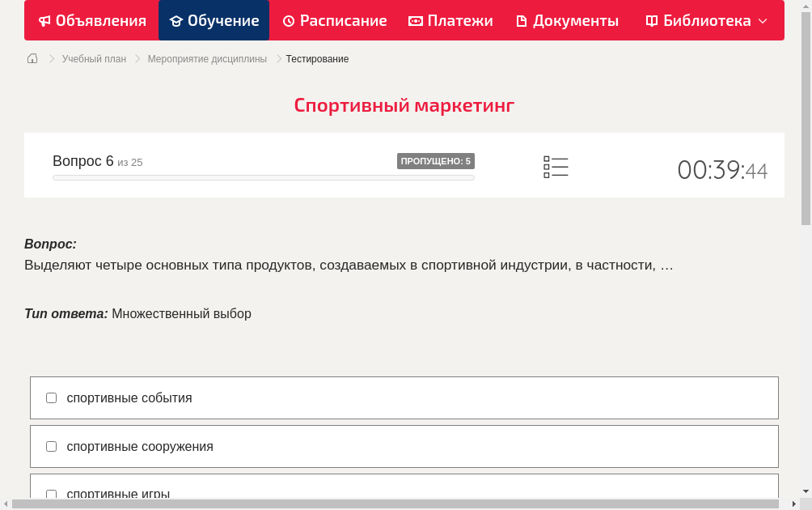812x510 pixels.
Task: Click the Тестирование breadcrumb link
Action: point(316,58)
